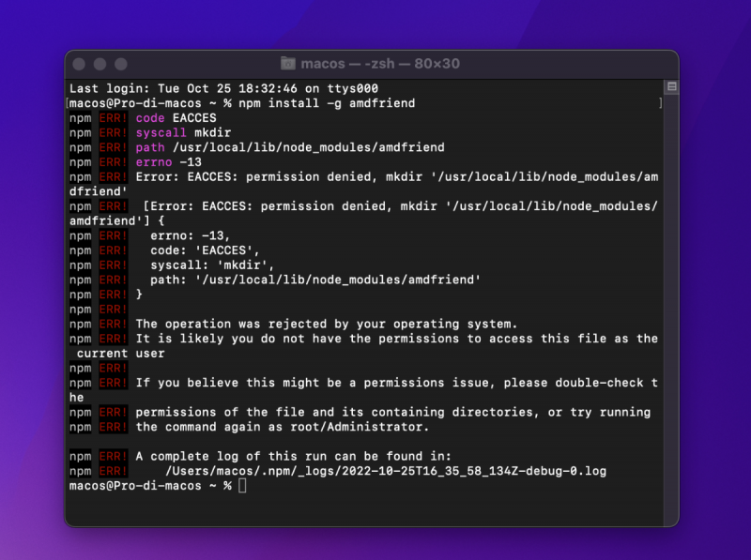This screenshot has width=751, height=560.
Task: Click the 'npm install -g amdfriend' command text
Action: pos(327,103)
